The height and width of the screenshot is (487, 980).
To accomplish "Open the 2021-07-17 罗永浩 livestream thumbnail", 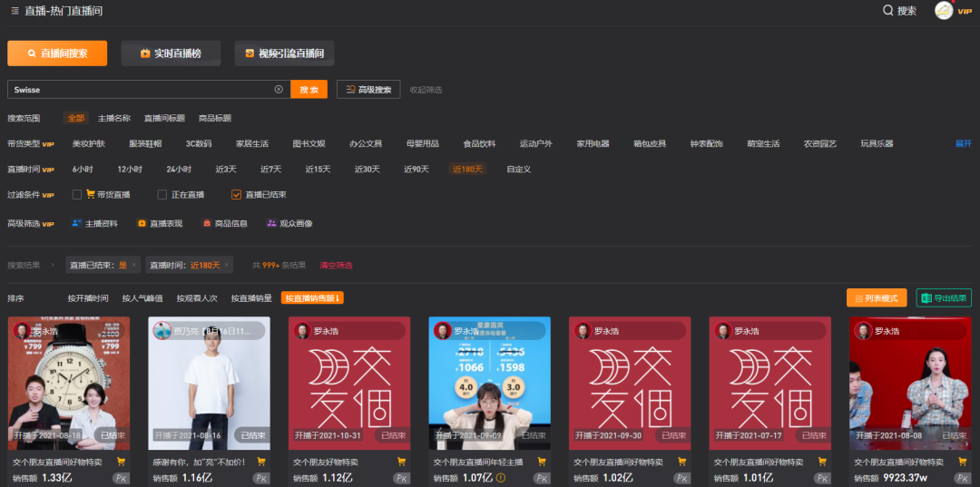I will [770, 384].
